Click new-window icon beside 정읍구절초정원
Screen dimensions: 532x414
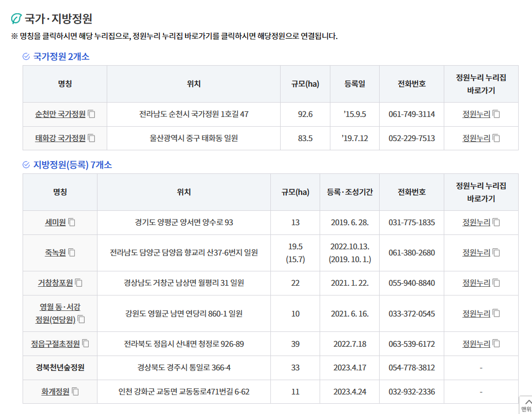[x=86, y=344]
